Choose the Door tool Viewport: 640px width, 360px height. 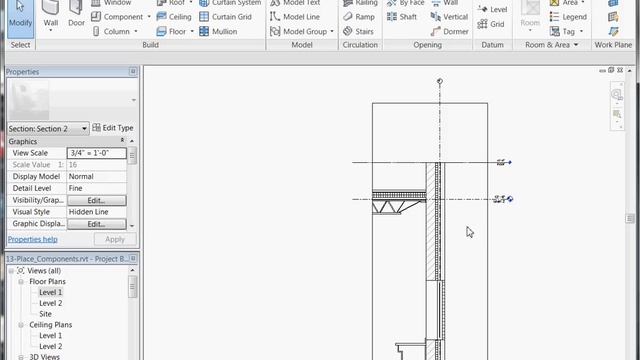(76, 14)
